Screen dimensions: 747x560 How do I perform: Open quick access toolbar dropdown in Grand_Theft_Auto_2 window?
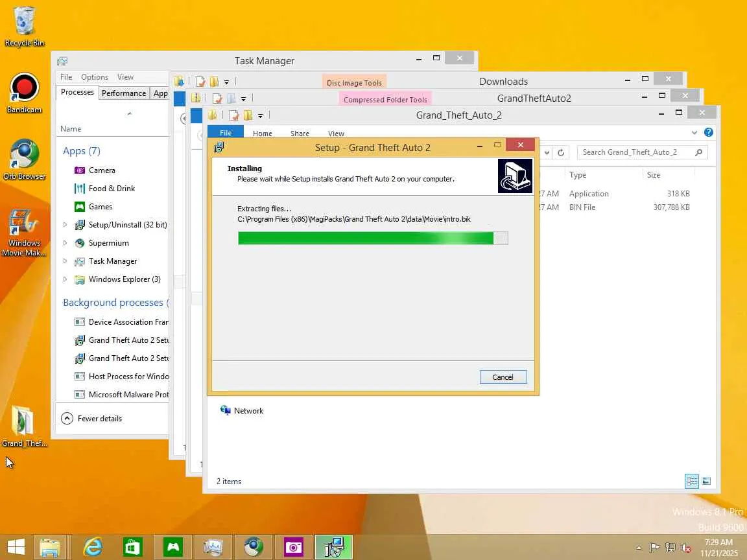(x=260, y=116)
